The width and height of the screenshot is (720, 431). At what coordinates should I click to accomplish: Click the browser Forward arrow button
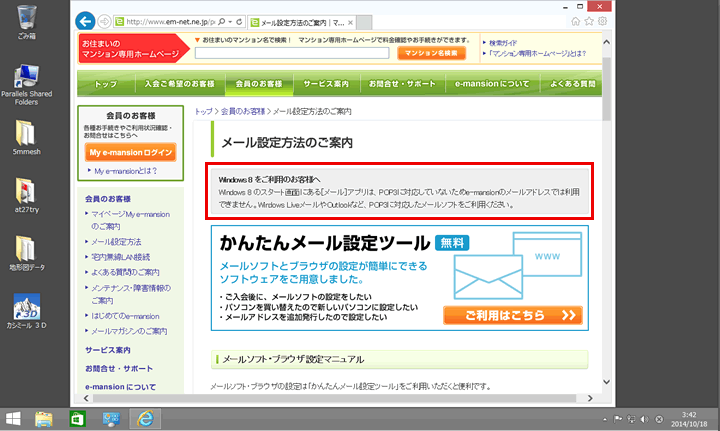click(104, 21)
